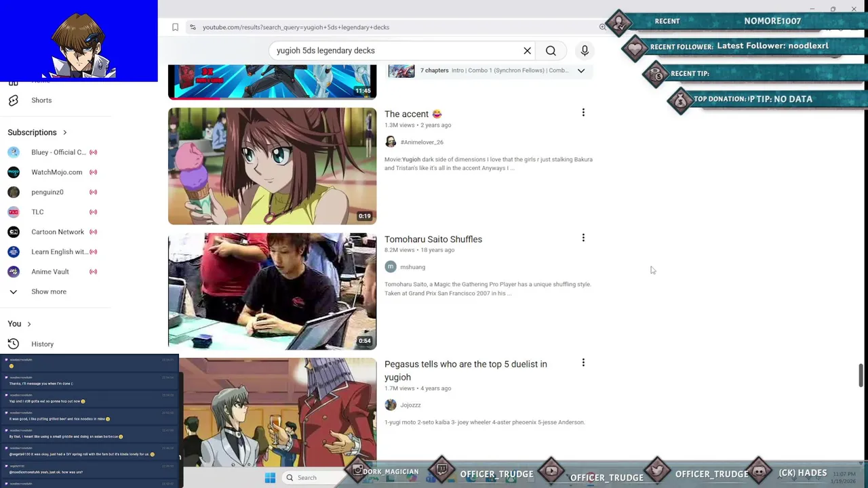
Task: Open the Shorts page from the sidebar
Action: 41,100
